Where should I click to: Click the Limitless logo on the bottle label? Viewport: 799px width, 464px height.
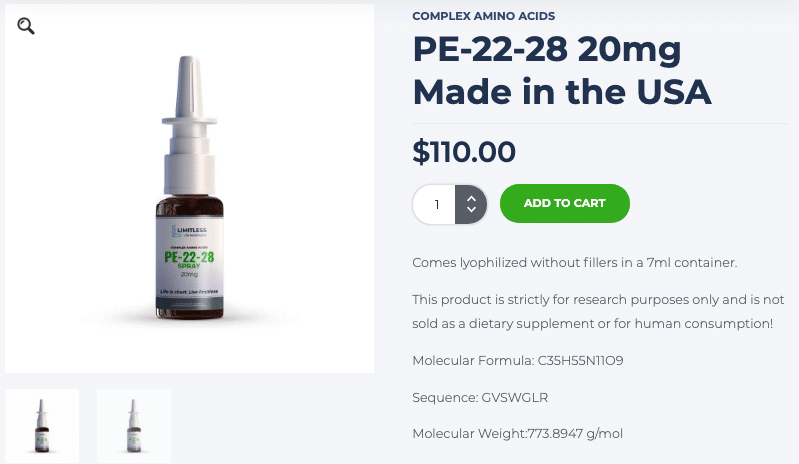coord(189,231)
